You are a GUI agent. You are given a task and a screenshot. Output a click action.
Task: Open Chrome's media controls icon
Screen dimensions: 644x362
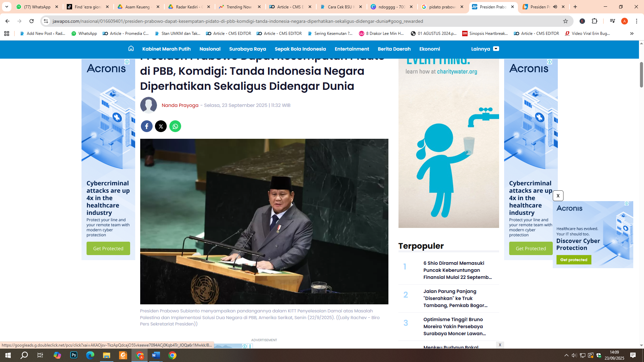[x=612, y=21]
